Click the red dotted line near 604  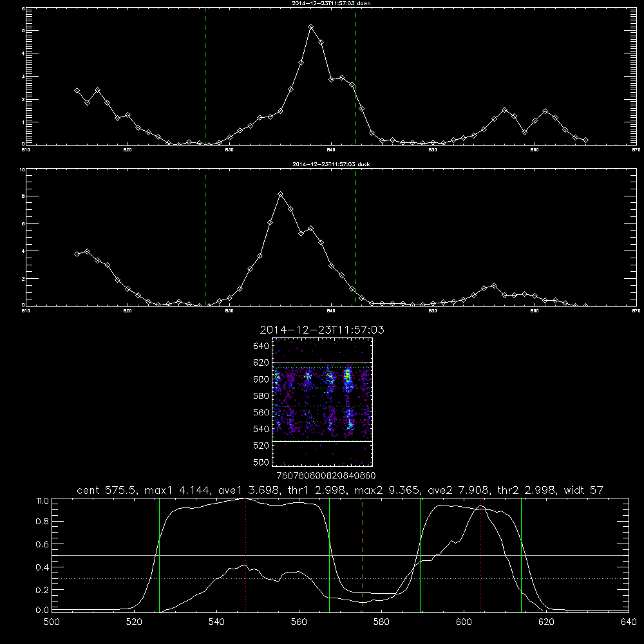tap(480, 555)
